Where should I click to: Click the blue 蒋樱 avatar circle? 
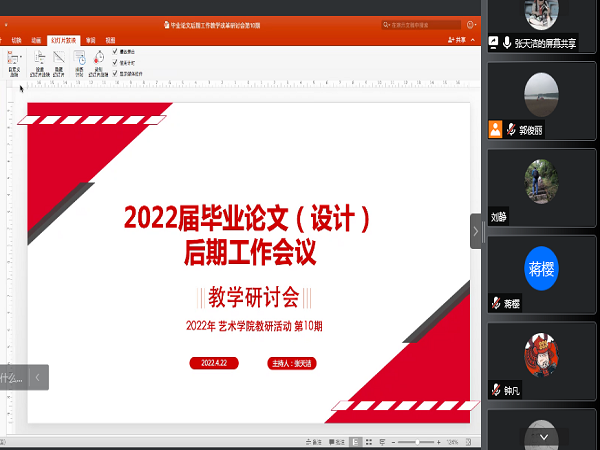[541, 268]
